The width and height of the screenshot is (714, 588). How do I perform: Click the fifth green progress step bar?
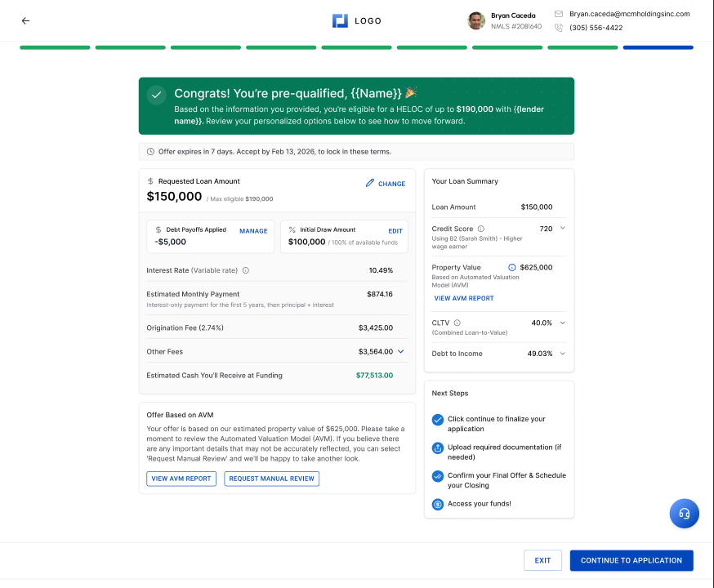coord(356,47)
